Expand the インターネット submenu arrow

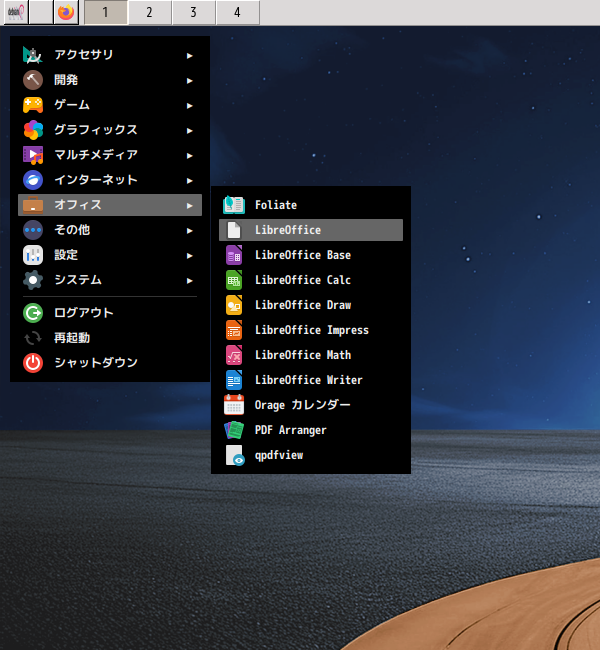(189, 180)
